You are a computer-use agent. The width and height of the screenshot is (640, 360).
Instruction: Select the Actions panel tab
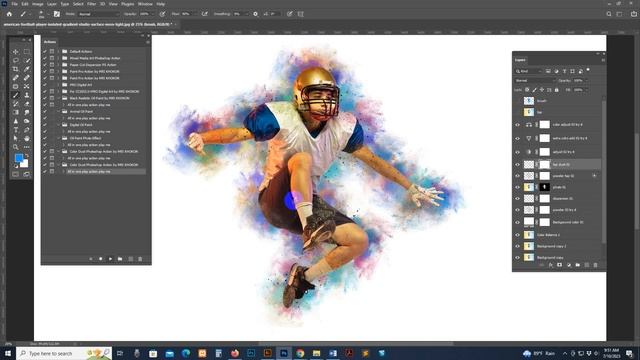50,42
